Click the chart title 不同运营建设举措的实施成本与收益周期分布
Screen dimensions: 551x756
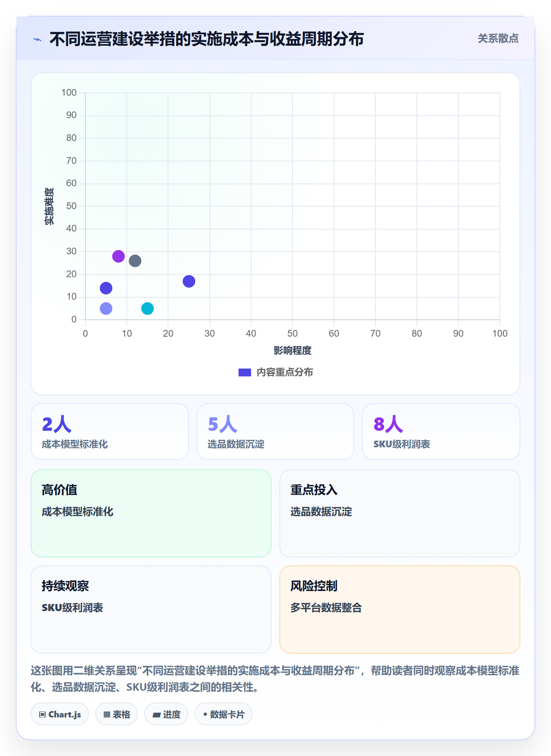[207, 39]
